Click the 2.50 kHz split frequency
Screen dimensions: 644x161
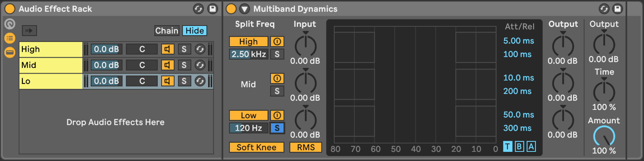(x=248, y=54)
